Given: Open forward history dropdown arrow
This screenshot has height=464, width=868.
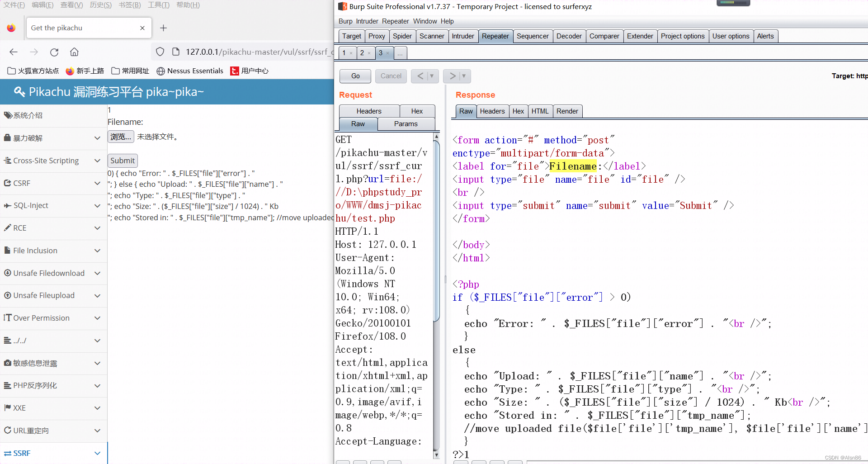Looking at the screenshot, I should pyautogui.click(x=464, y=76).
